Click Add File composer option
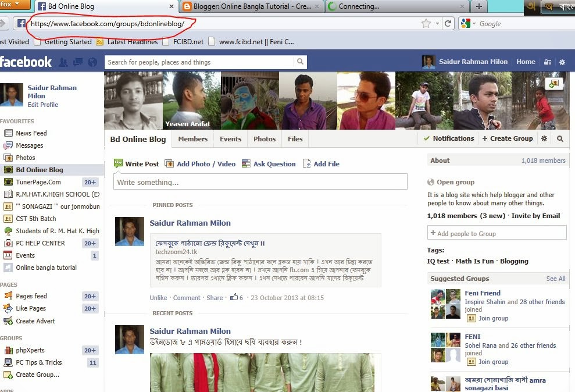The image size is (575, 392). pos(322,164)
